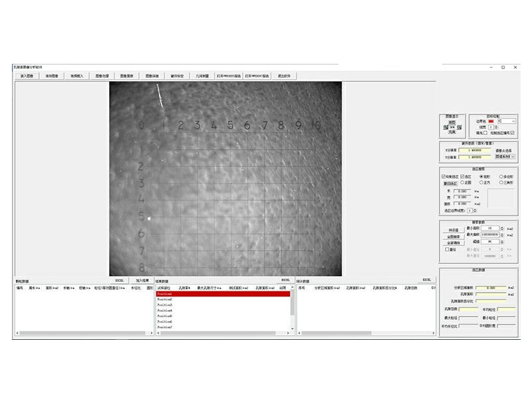This screenshot has height=399, width=532.
Task: Open the 图像处理 menu button
Action: pyautogui.click(x=102, y=76)
